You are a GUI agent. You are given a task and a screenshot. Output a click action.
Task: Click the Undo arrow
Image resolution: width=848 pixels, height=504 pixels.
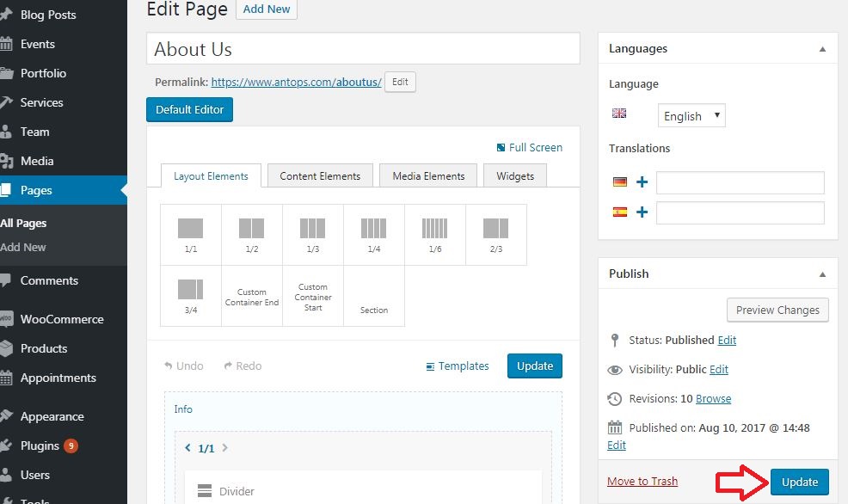169,366
